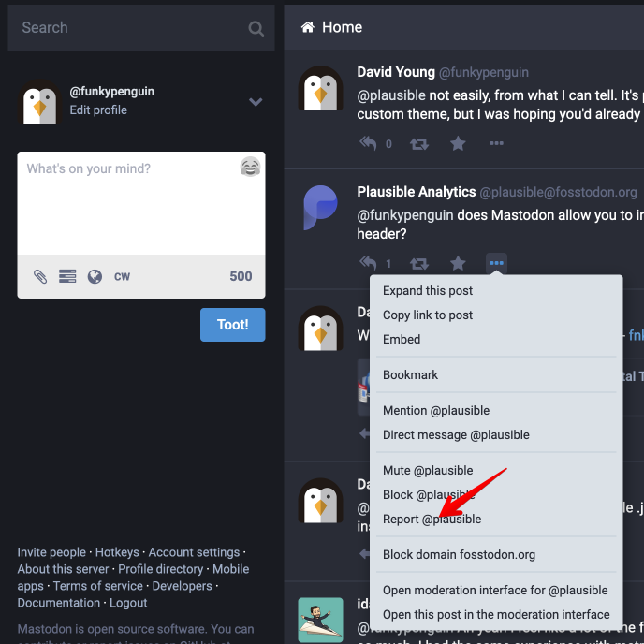Add a poll using the poll icon
This screenshot has width=644, height=644.
(67, 276)
